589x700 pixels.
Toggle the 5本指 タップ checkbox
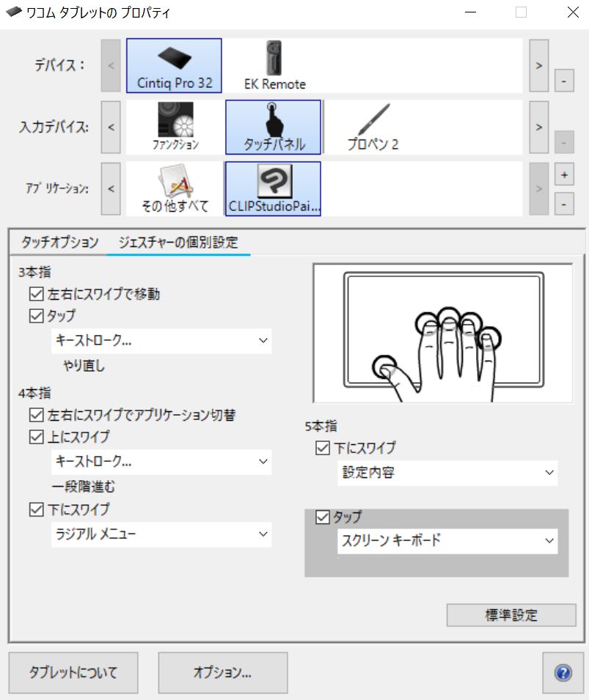[323, 517]
